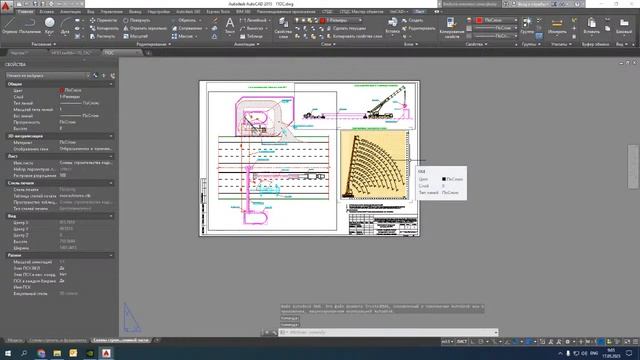Click the crane load chart viewport
Image resolution: width=640 pixels, height=360 pixels.
point(374,164)
